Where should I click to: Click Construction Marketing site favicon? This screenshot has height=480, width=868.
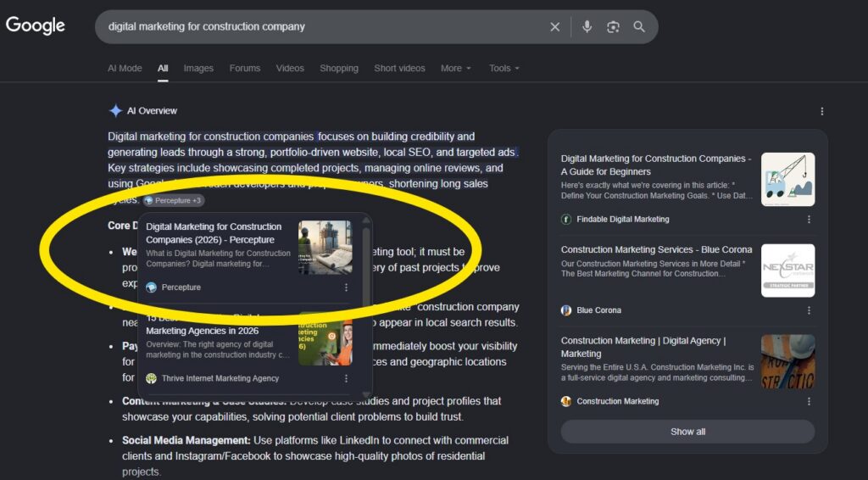click(x=565, y=401)
